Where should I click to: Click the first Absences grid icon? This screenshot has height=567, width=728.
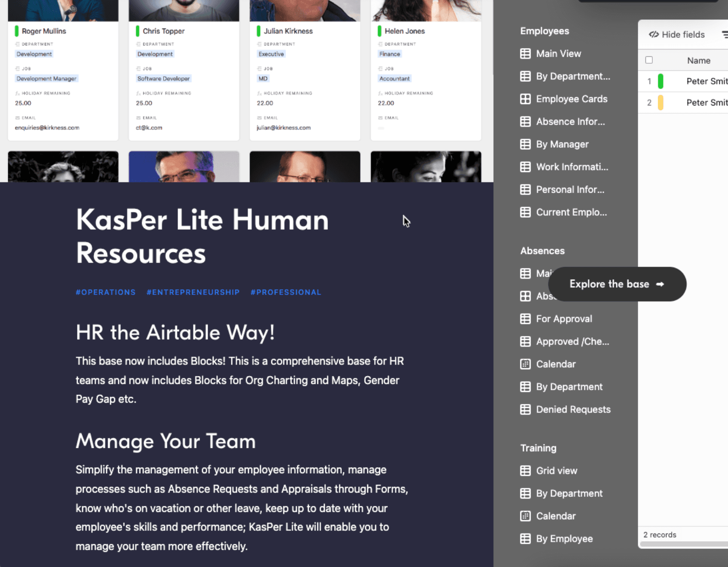[x=525, y=274]
